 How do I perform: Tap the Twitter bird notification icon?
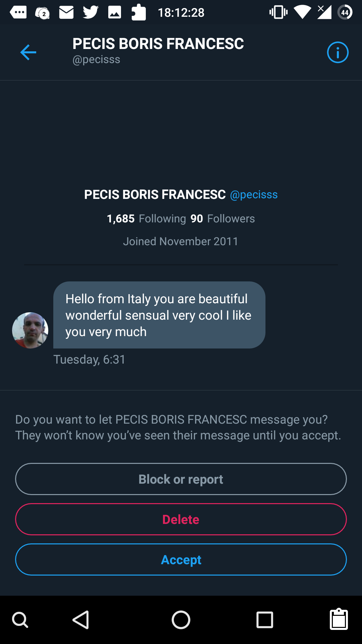(90, 13)
